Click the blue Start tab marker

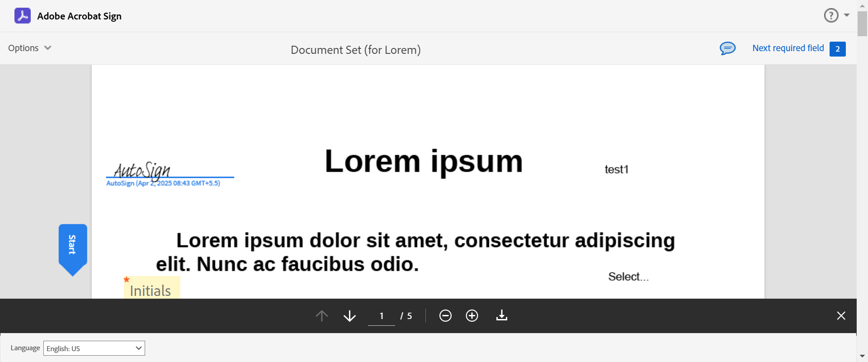point(72,249)
